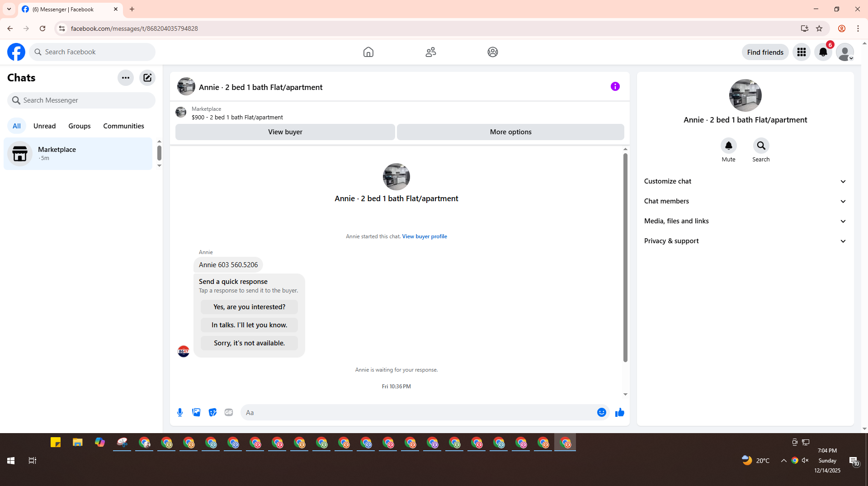
Task: Bookmark this page with the star icon
Action: point(819,28)
